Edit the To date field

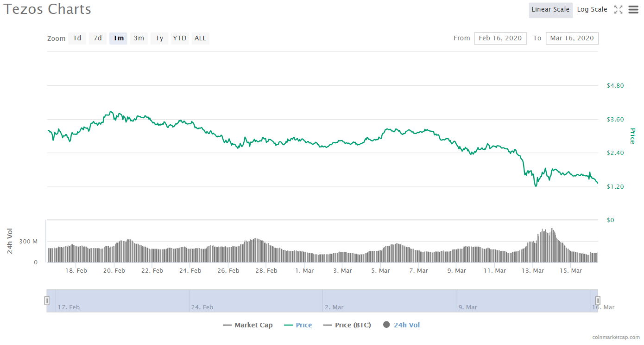[572, 38]
